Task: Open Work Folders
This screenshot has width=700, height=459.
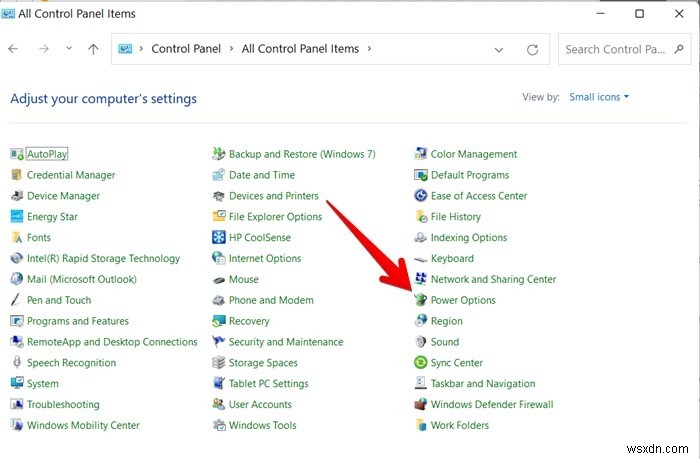Action: coord(459,425)
